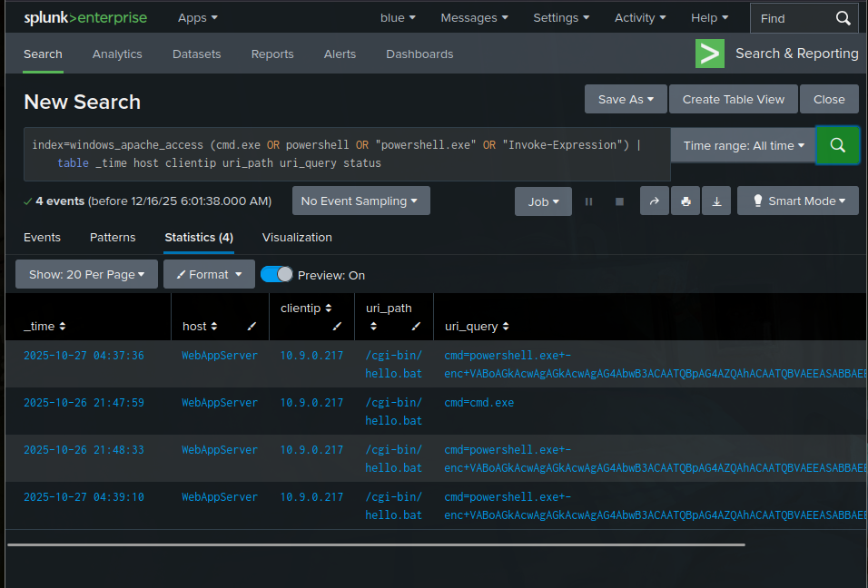Viewport: 868px width, 588px height.
Task: Go to the Dashboards nav tab
Action: [419, 54]
